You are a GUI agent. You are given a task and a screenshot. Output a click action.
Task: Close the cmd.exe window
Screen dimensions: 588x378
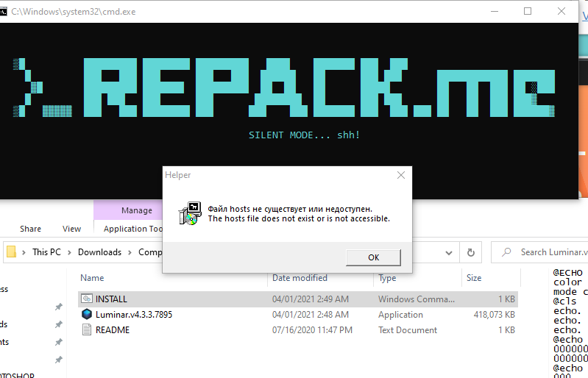(562, 11)
